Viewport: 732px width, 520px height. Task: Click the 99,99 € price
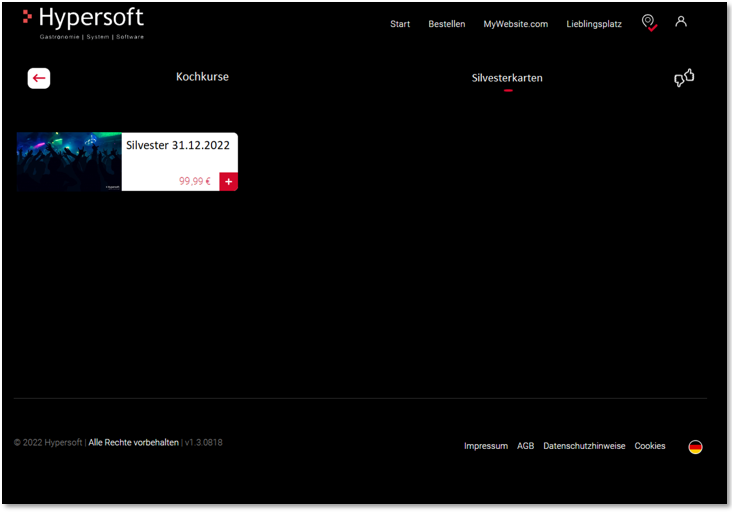[195, 181]
